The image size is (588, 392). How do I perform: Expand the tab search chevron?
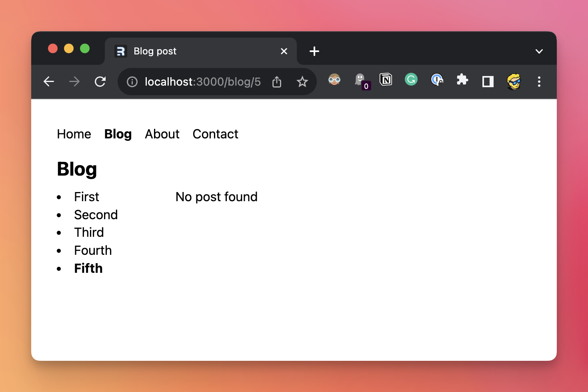point(539,51)
